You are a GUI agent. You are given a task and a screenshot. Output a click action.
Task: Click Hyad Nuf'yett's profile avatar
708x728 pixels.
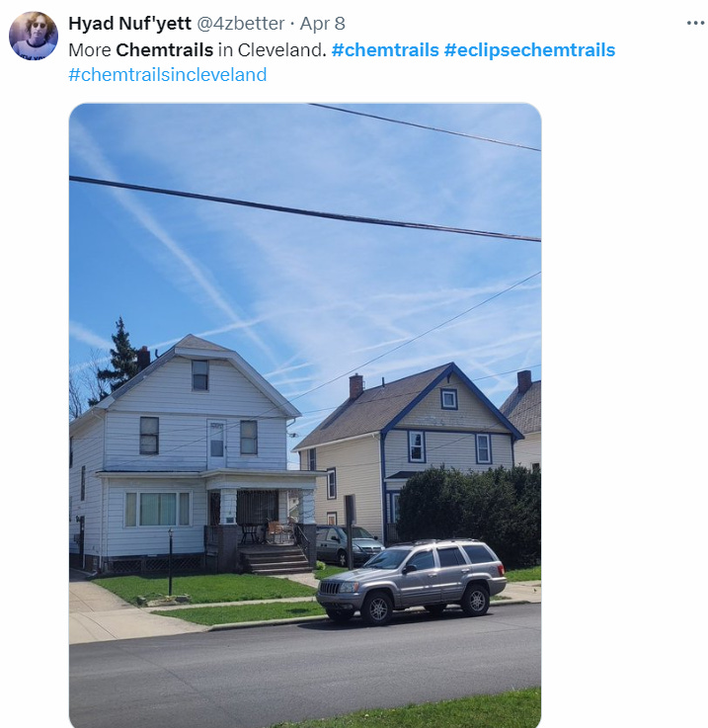coord(34,36)
